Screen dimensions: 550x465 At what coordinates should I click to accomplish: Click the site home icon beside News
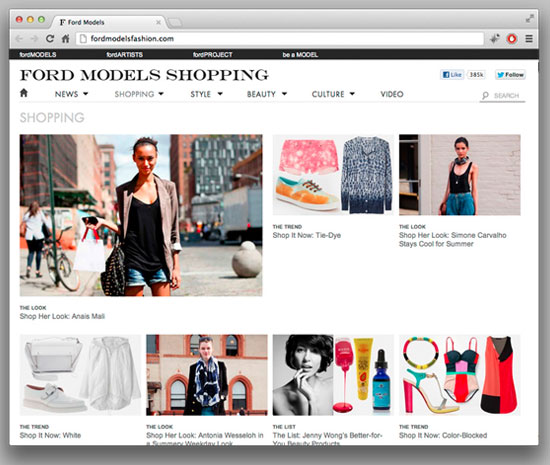[24, 93]
